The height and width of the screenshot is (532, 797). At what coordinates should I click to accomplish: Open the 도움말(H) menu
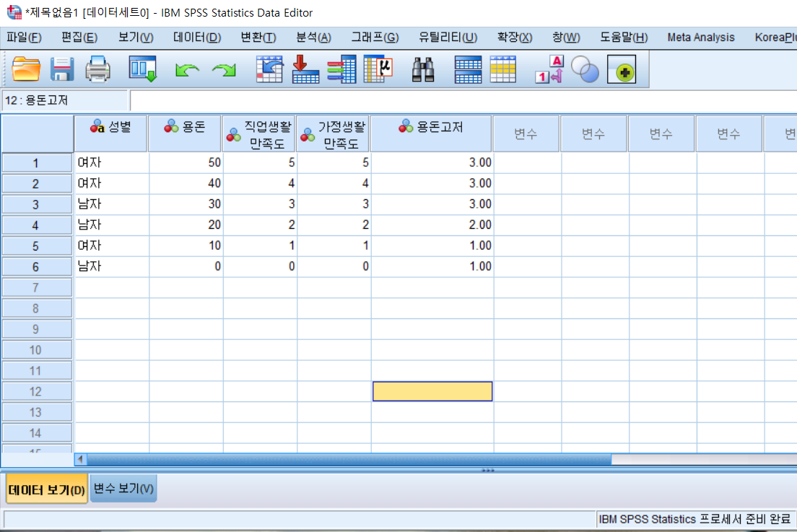click(624, 38)
